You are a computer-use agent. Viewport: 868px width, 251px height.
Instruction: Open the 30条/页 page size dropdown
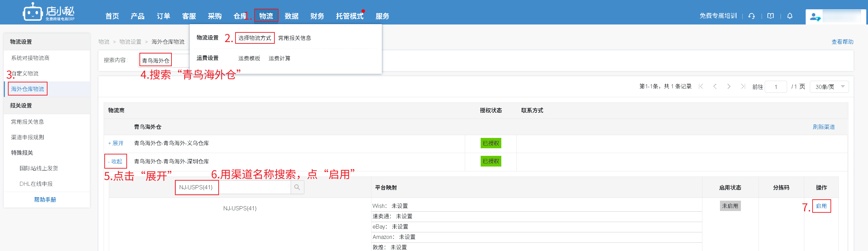[x=829, y=87]
